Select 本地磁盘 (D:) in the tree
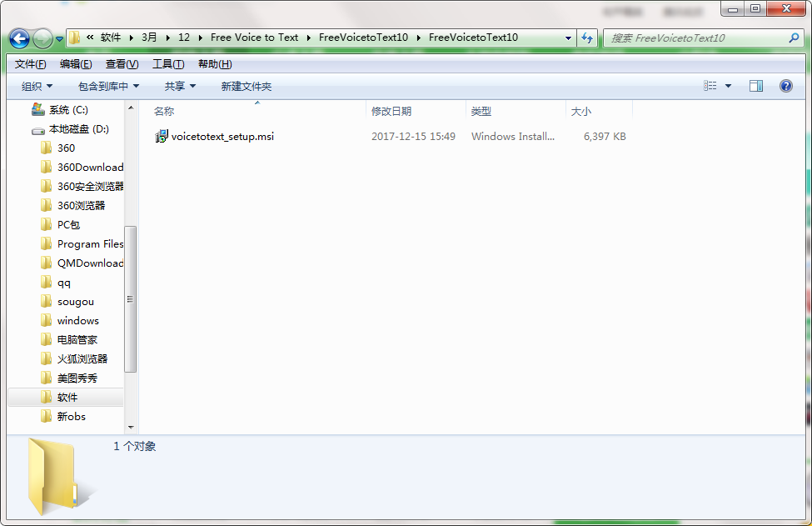812x526 pixels. coord(79,129)
